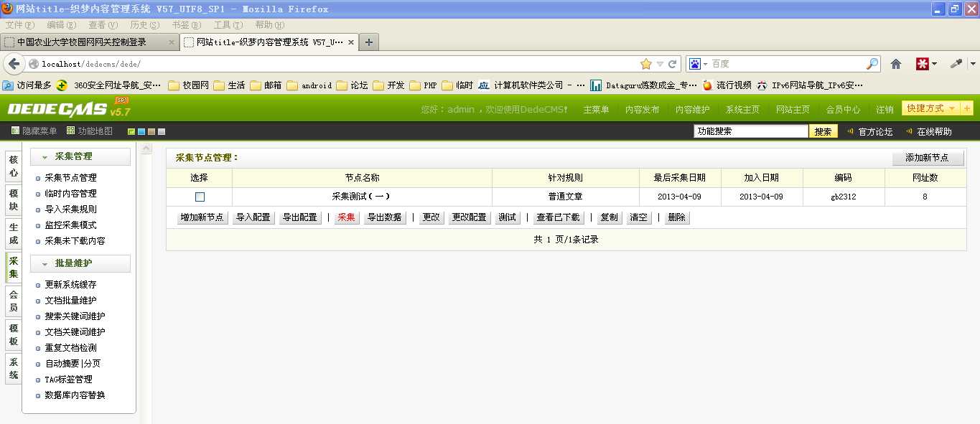
Task: Open the 文件 menu
Action: 19,25
